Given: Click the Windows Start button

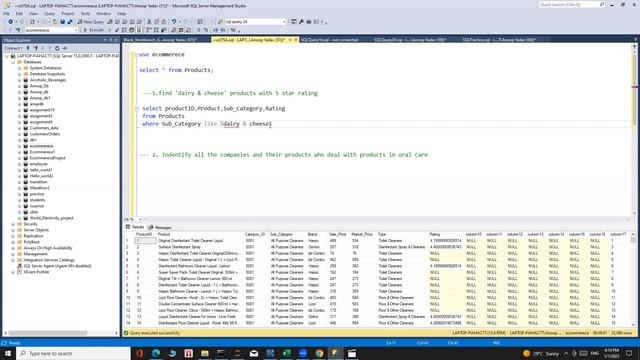Looking at the screenshot, I should coord(8,353).
